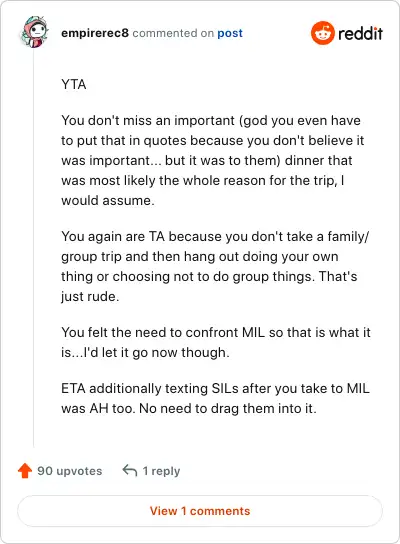
Task: Follow the blue "post" link
Action: coord(230,33)
